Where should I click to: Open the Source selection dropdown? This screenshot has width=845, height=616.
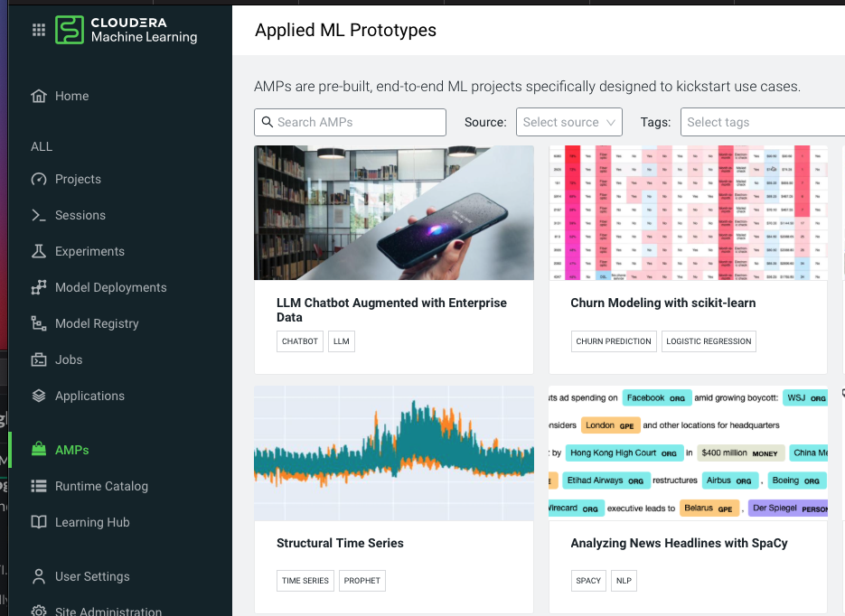tap(568, 122)
